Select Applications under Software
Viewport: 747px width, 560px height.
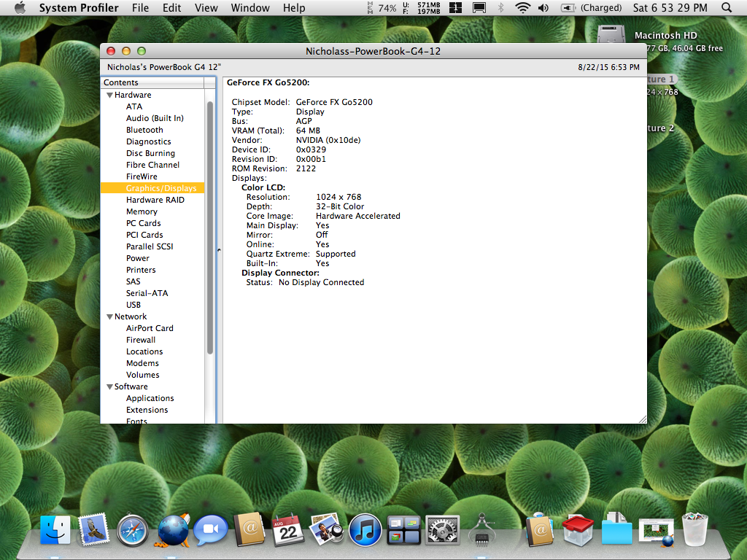tap(150, 398)
